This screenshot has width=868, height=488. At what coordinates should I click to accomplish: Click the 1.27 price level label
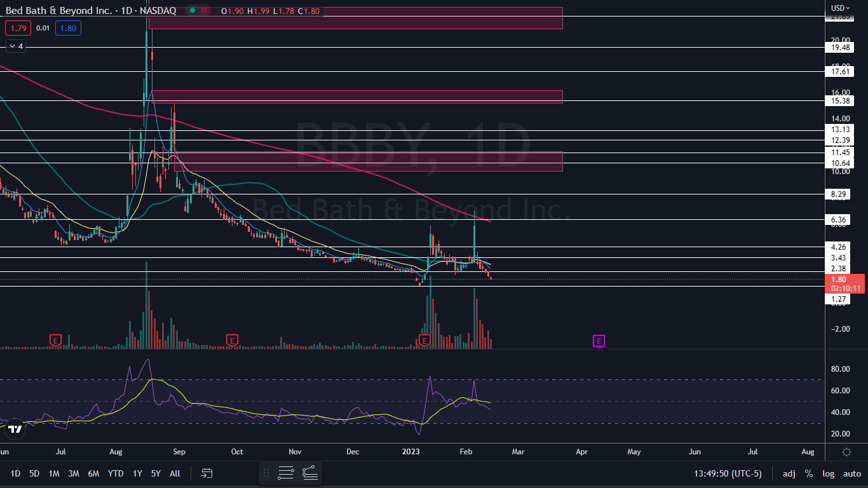(x=837, y=299)
